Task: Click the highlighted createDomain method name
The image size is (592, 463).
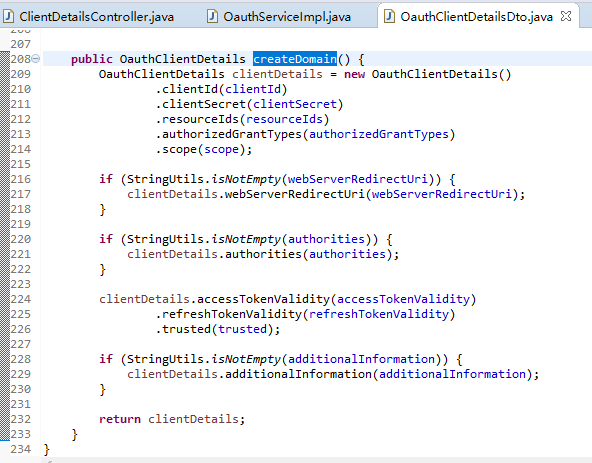Action: click(294, 59)
